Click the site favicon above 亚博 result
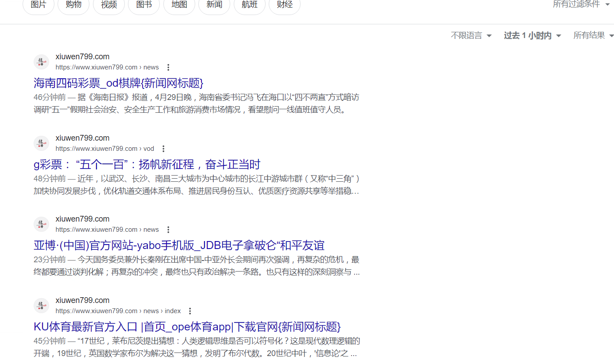Image resolution: width=614 pixels, height=364 pixels. (x=42, y=224)
